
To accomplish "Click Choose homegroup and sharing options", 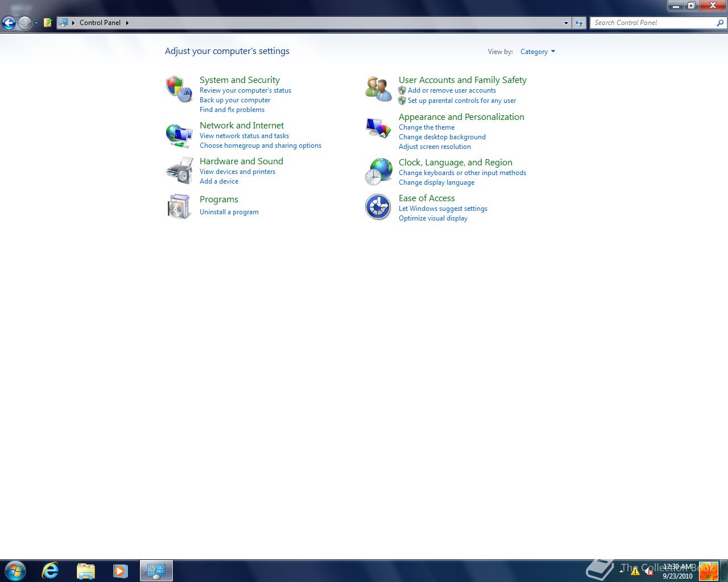I will 260,145.
